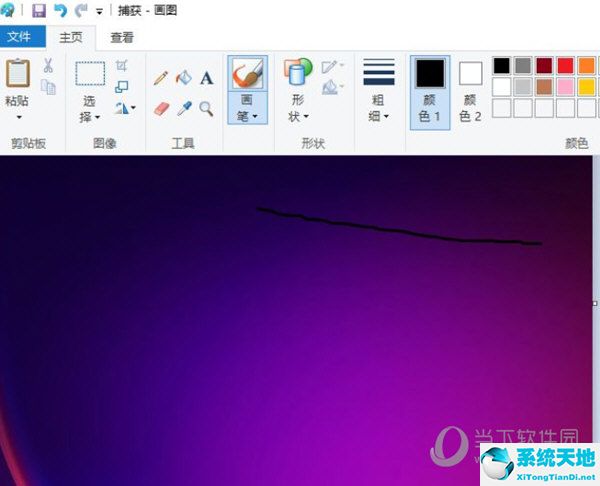The image size is (600, 486).
Task: Redo the undone action
Action: click(x=81, y=11)
